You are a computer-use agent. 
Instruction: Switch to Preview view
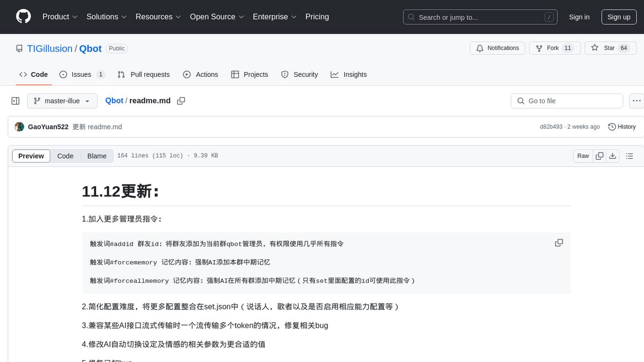coord(31,156)
